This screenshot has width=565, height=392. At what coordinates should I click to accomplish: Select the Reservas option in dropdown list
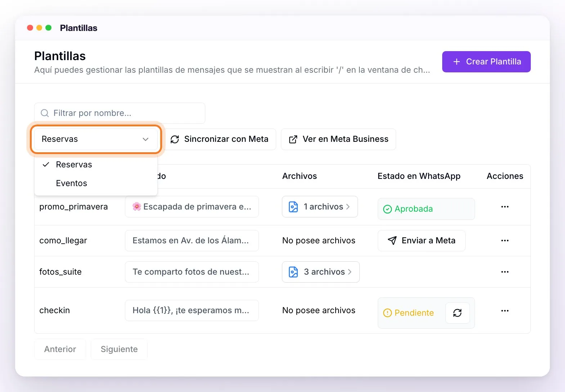point(96,165)
